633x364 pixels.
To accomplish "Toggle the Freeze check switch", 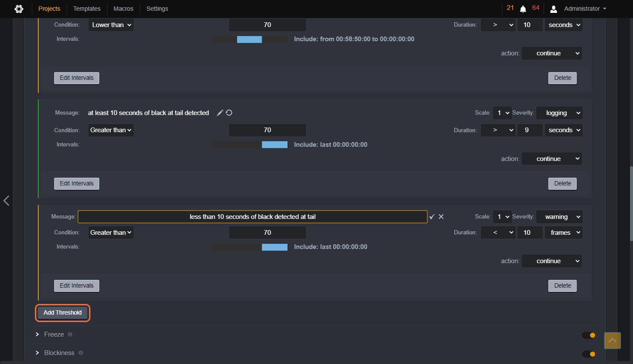I will (x=589, y=335).
